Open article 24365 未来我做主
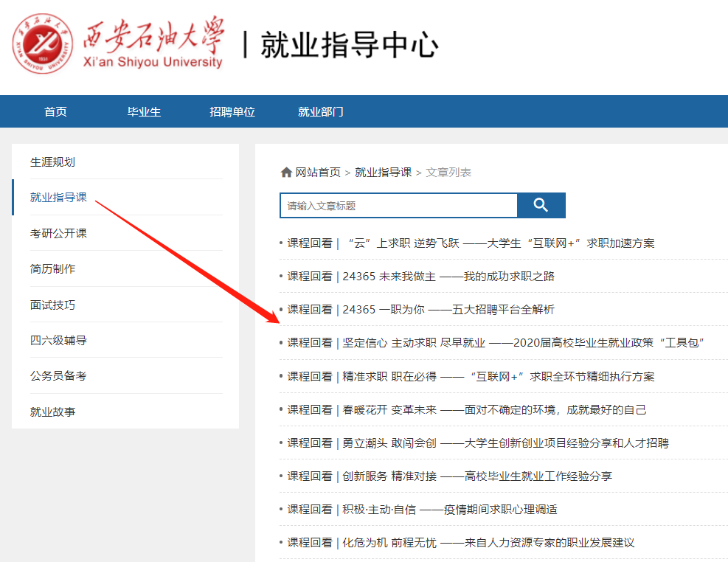 420,276
